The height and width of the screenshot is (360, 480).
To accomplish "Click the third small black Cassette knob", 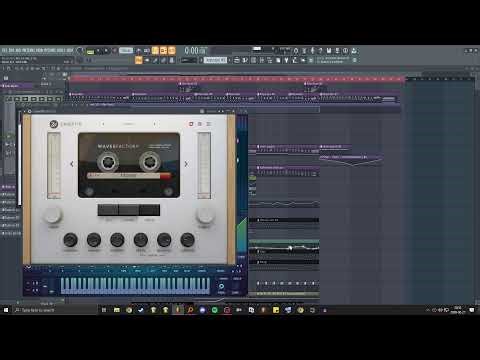I will tap(117, 239).
